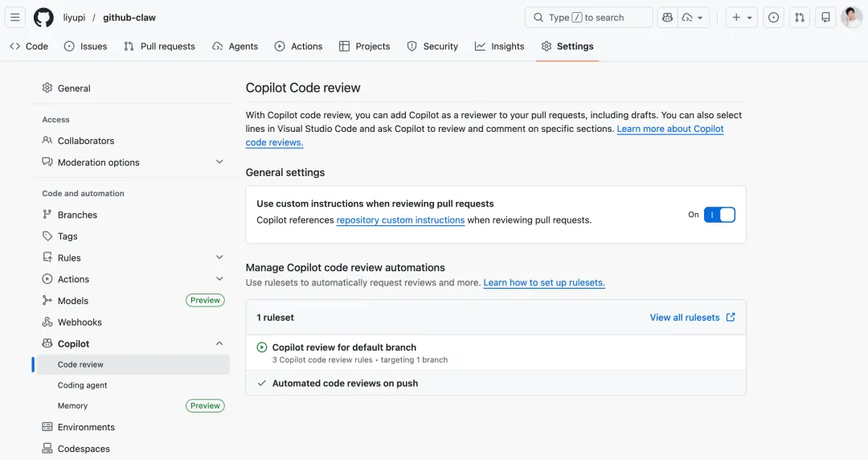Expand the Moderation options section
The image size is (868, 460).
(219, 162)
